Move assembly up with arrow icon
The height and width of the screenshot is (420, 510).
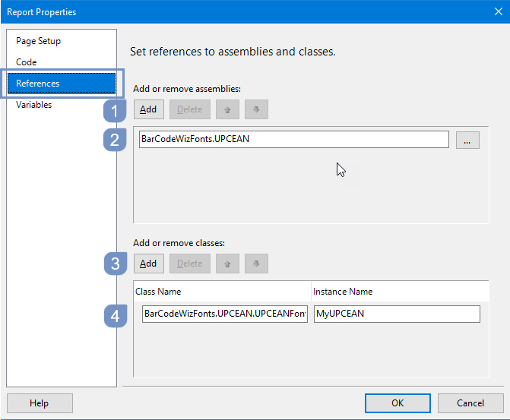point(227,109)
